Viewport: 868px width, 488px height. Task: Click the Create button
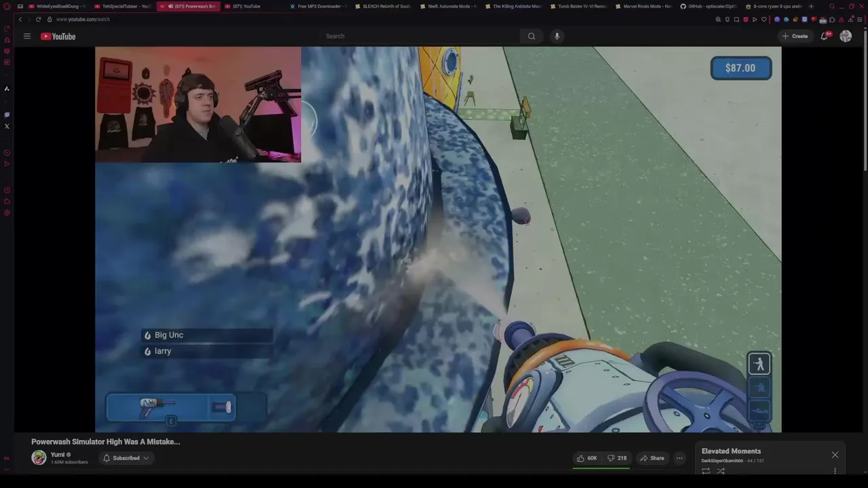tap(795, 36)
